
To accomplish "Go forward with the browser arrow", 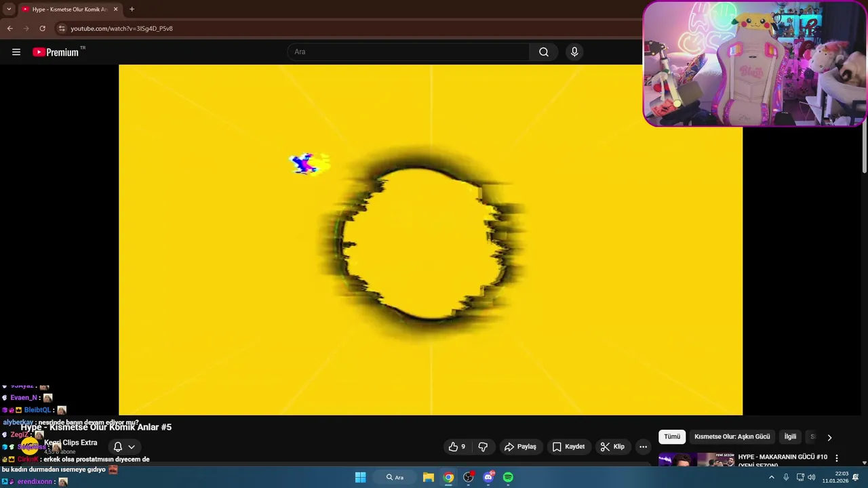I will (26, 28).
